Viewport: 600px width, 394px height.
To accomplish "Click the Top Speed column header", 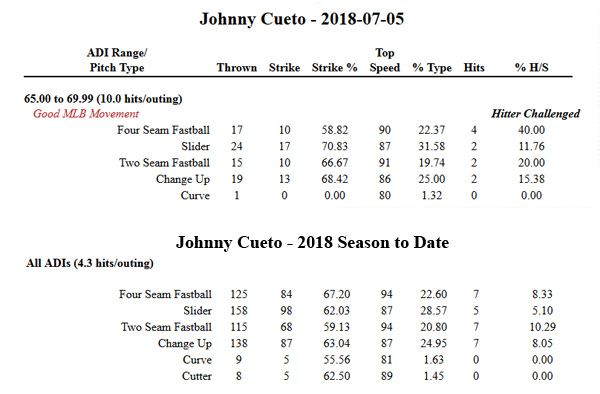I will tap(385, 60).
